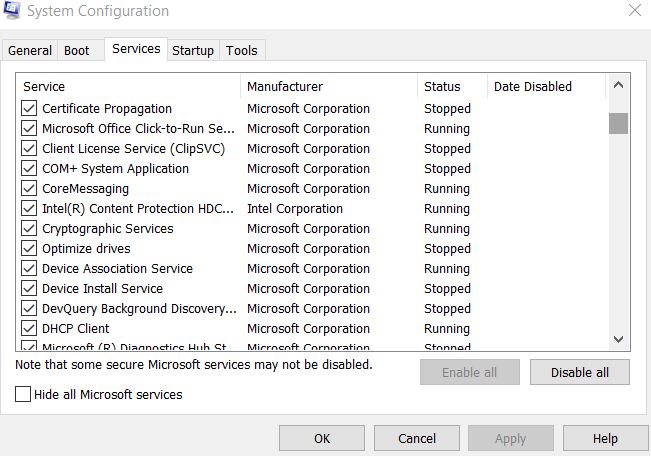The image size is (651, 456).
Task: Select Optimize drives service name
Action: coord(86,249)
